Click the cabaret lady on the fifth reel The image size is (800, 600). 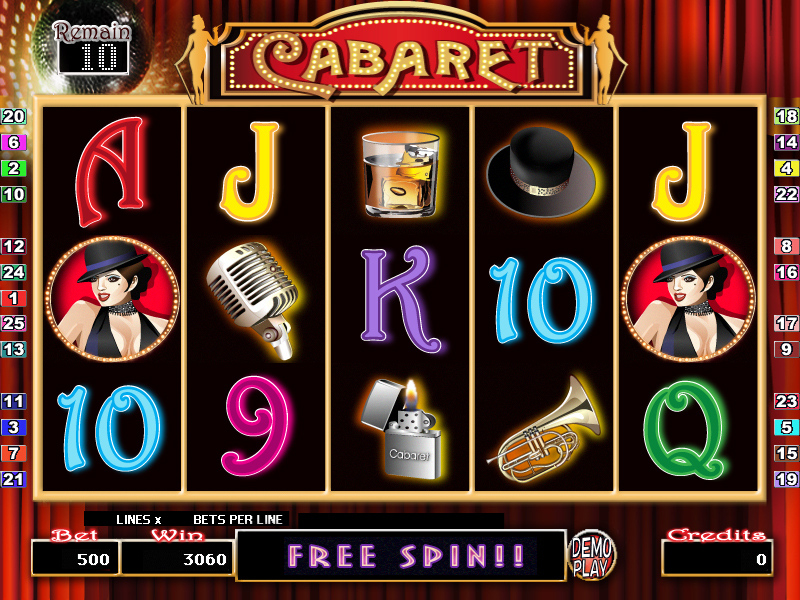tap(688, 299)
